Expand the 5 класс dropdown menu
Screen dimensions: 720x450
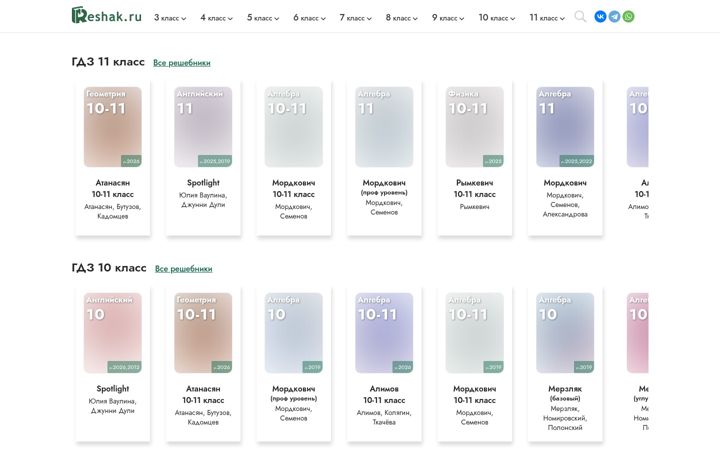point(263,18)
